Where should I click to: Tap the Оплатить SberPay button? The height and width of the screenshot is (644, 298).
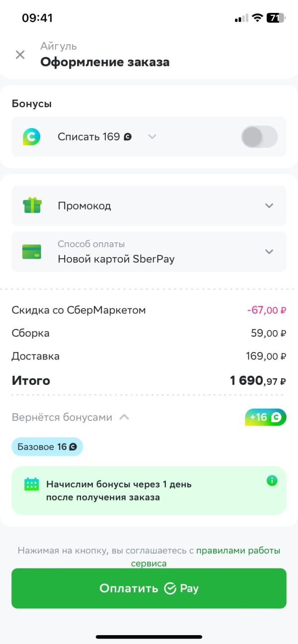[149, 588]
